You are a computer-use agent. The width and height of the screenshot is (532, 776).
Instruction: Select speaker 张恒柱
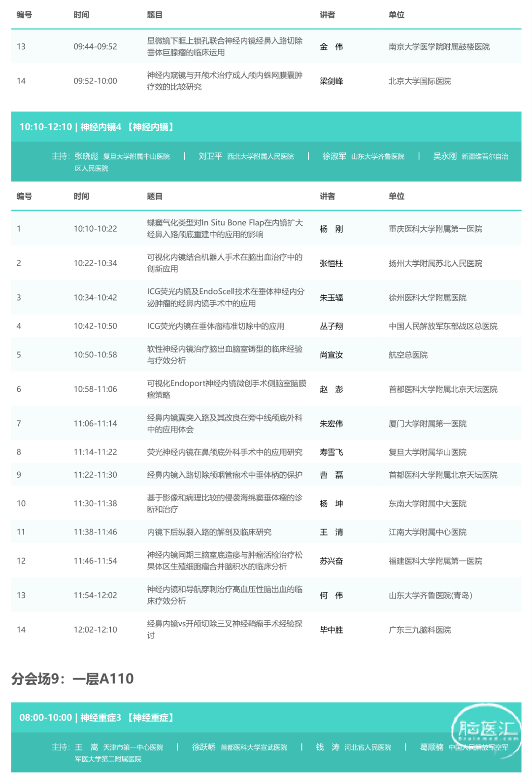click(x=332, y=264)
